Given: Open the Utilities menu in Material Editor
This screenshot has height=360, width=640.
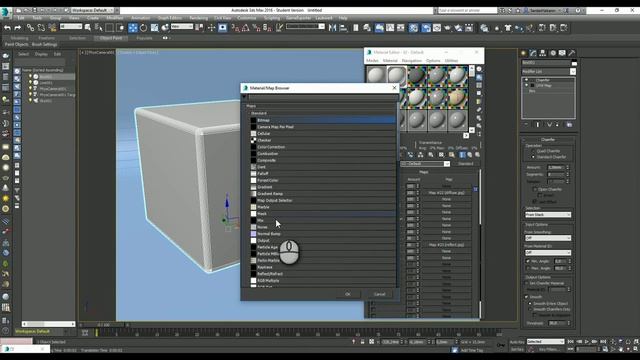Looking at the screenshot, I should tap(451, 60).
